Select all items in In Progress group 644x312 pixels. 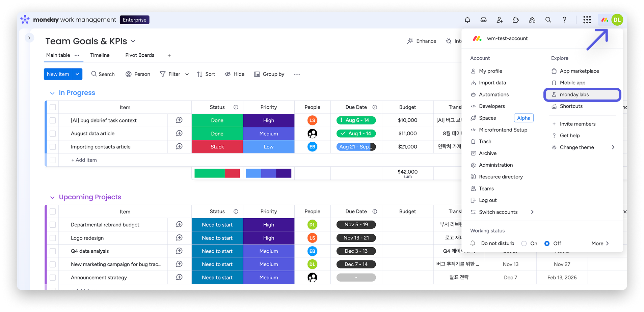53,107
